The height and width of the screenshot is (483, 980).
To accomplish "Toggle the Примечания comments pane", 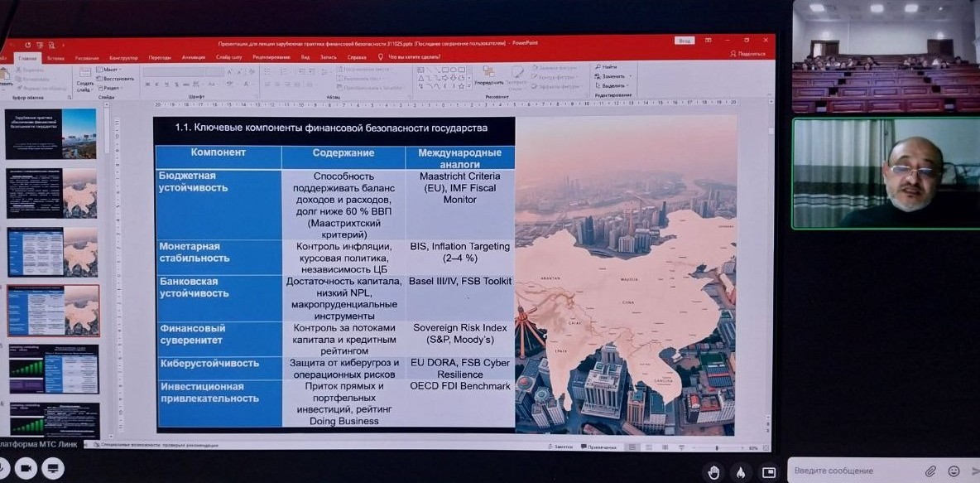I will [602, 447].
